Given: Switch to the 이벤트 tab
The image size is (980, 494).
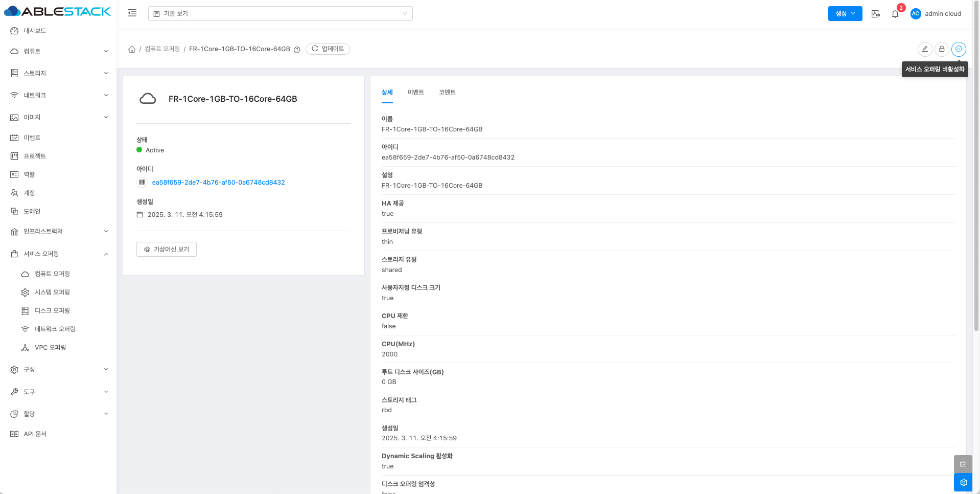Looking at the screenshot, I should pos(415,92).
